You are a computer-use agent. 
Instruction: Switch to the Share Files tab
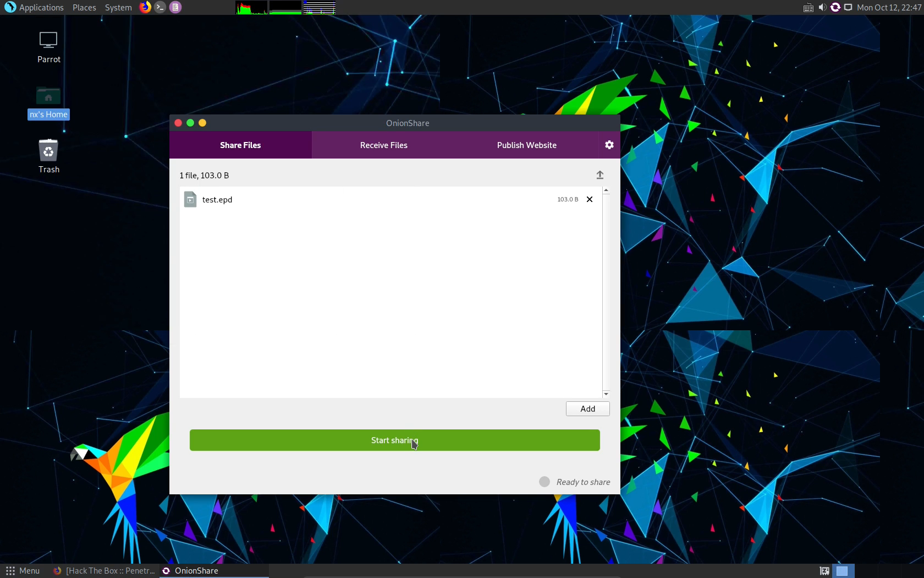click(x=240, y=145)
